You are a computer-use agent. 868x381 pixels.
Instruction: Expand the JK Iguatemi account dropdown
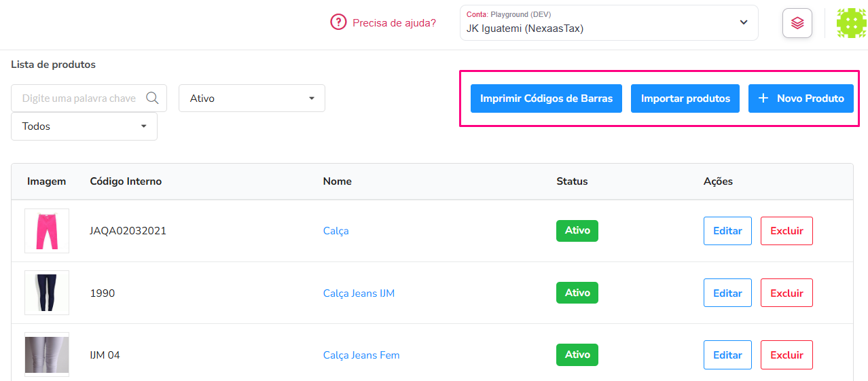[609, 22]
